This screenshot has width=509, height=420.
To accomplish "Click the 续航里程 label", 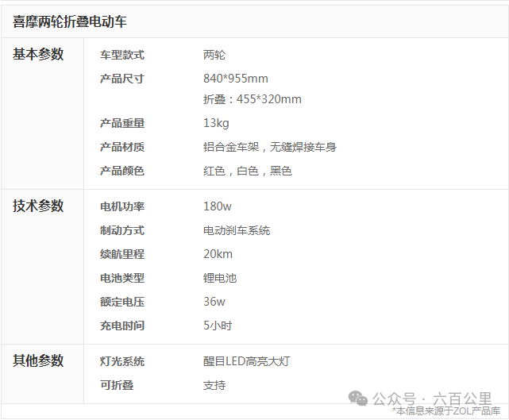I will tap(122, 254).
